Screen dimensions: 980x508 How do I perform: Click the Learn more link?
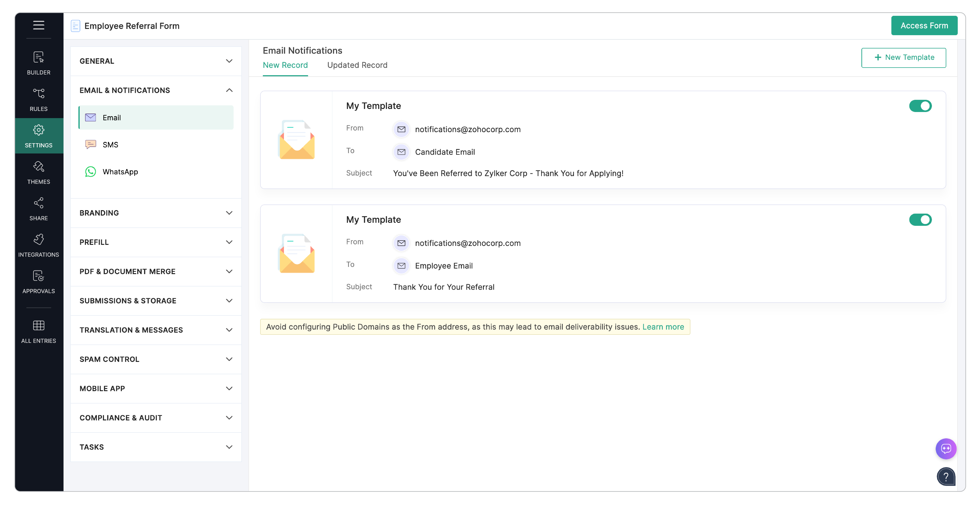[663, 327]
